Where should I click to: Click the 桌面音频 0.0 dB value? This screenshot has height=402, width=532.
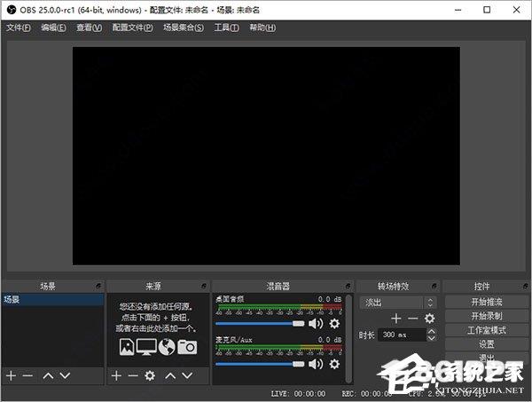[x=330, y=299]
